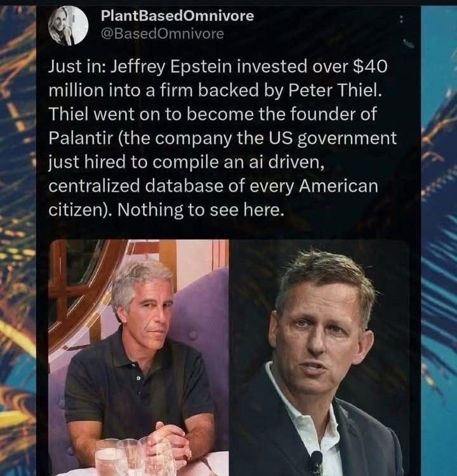Click the 'Nothing to see here.' sentence

201,209
